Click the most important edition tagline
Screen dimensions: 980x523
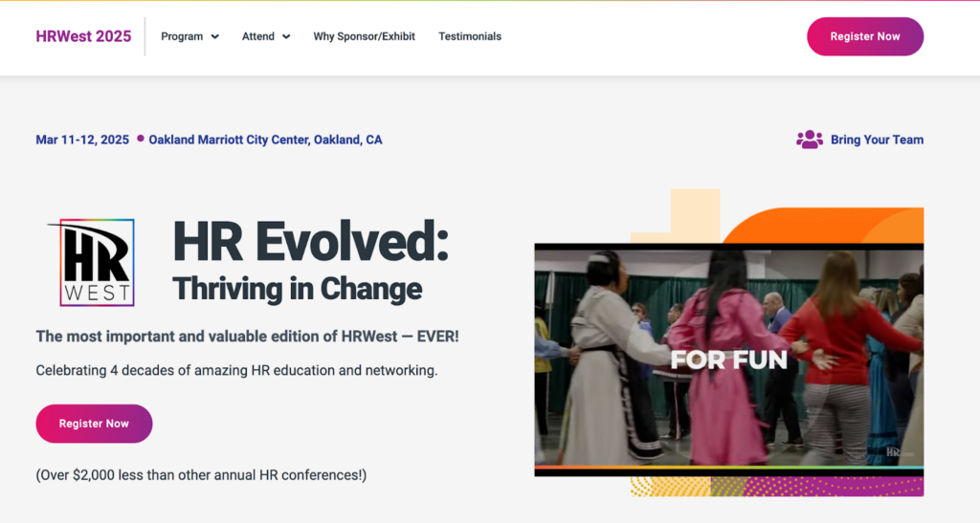[248, 337]
